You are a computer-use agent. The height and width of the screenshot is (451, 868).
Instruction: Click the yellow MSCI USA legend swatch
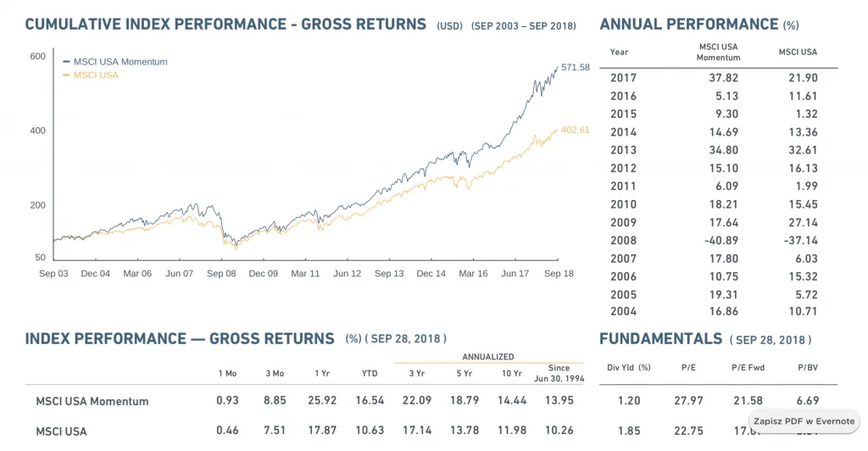[66, 75]
